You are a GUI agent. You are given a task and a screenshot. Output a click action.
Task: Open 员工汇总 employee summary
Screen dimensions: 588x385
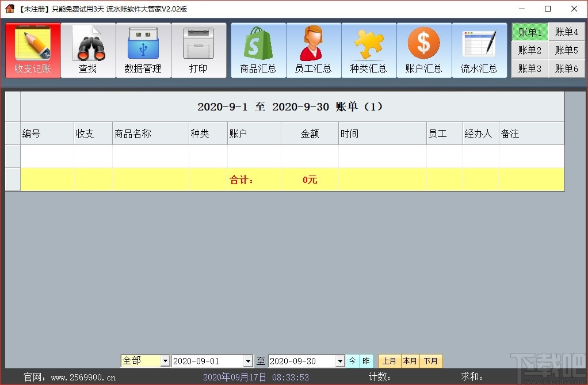coord(314,49)
